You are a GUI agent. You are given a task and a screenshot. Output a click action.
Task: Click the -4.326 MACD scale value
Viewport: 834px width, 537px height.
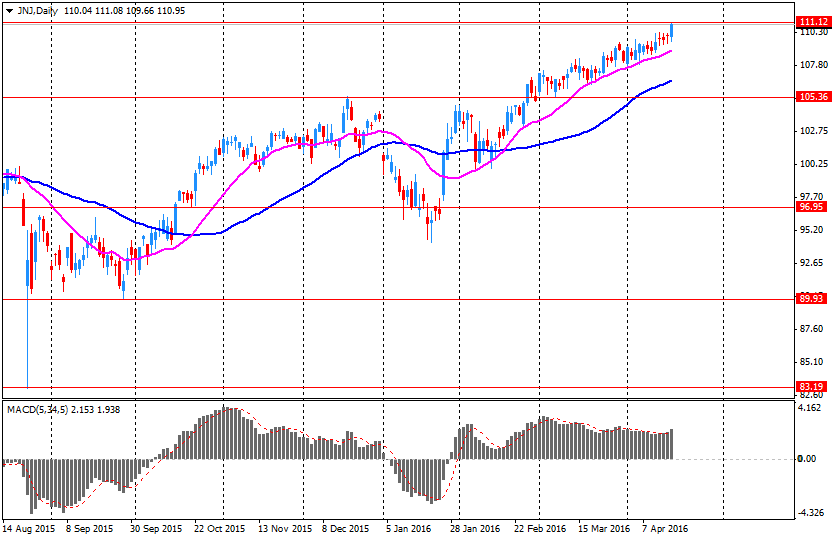[811, 513]
